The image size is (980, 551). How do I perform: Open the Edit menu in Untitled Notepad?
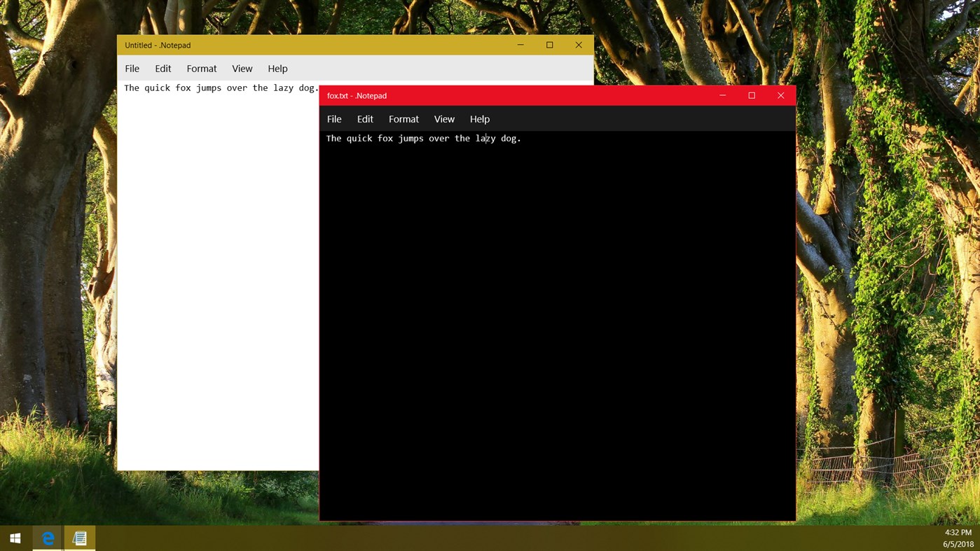click(x=163, y=68)
